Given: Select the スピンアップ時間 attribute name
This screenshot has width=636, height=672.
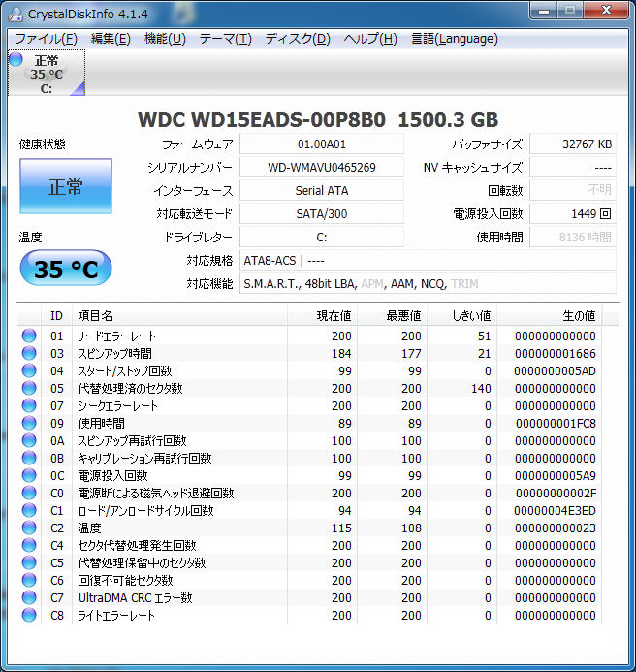Looking at the screenshot, I should pyautogui.click(x=114, y=354).
